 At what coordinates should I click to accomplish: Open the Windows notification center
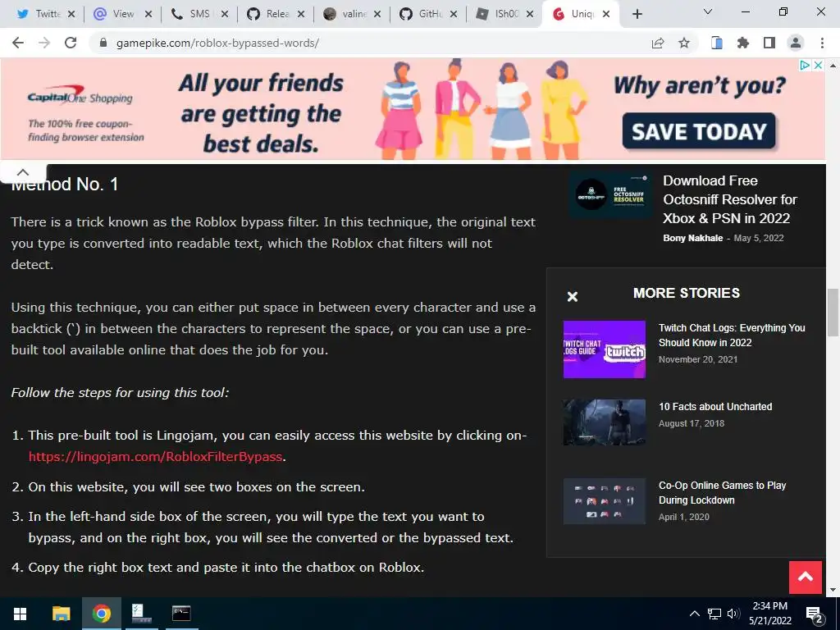pyautogui.click(x=815, y=614)
